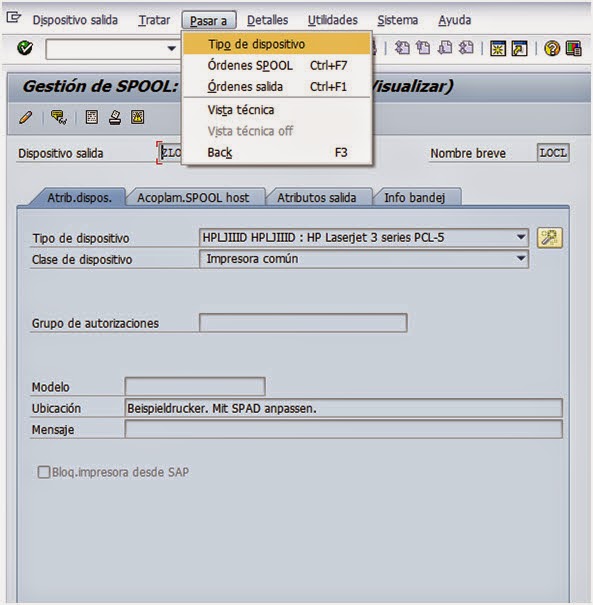
Task: Open the Detalles menu
Action: 267,20
